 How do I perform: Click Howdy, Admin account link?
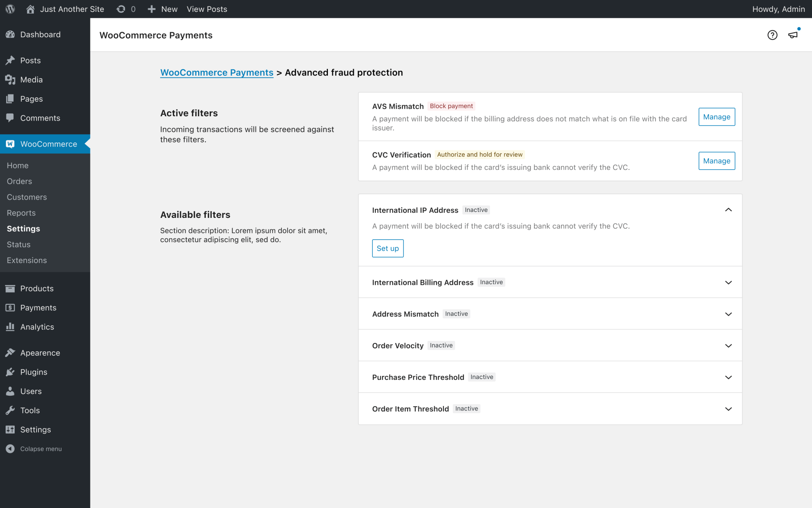[778, 9]
